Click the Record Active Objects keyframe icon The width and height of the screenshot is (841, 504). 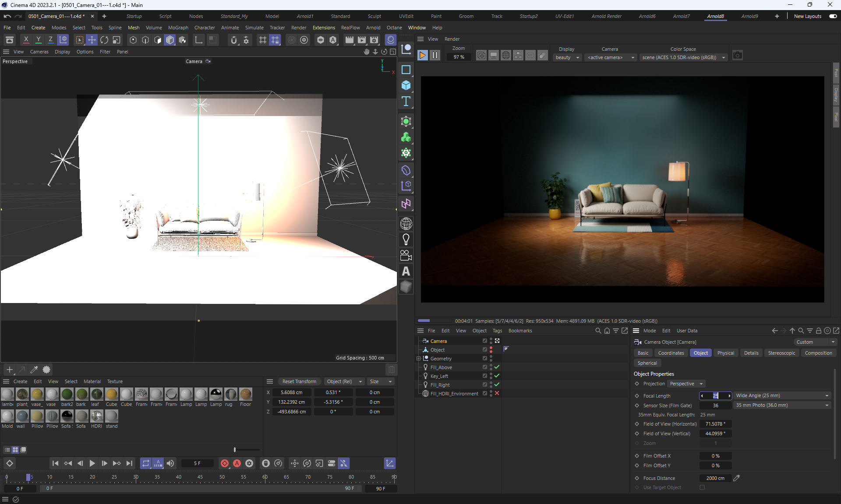225,463
